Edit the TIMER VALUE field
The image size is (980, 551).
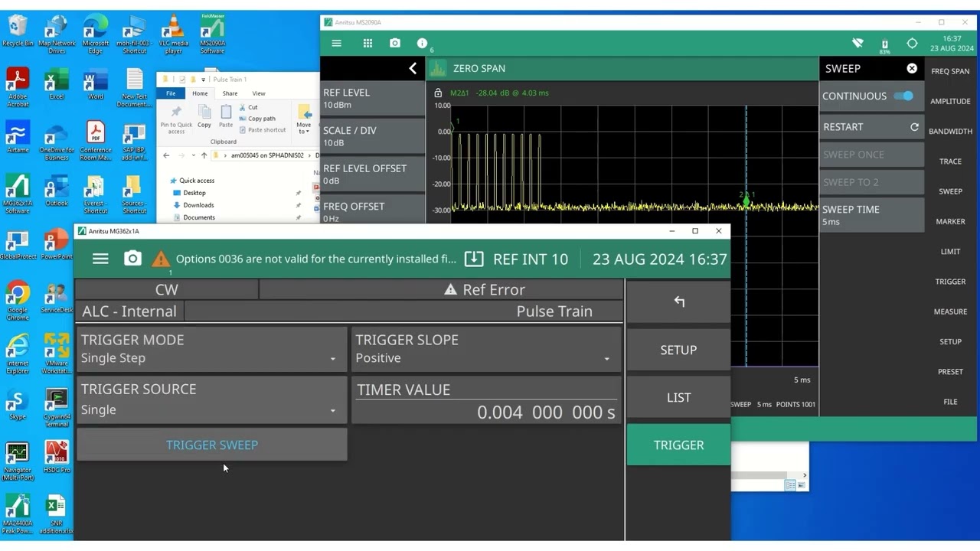[x=486, y=400]
